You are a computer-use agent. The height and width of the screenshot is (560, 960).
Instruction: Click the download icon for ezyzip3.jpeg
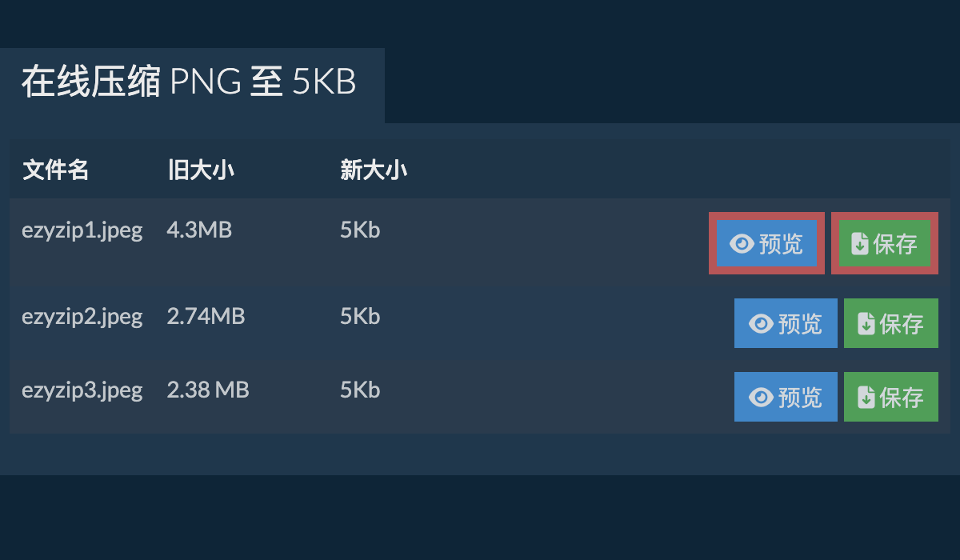(866, 397)
